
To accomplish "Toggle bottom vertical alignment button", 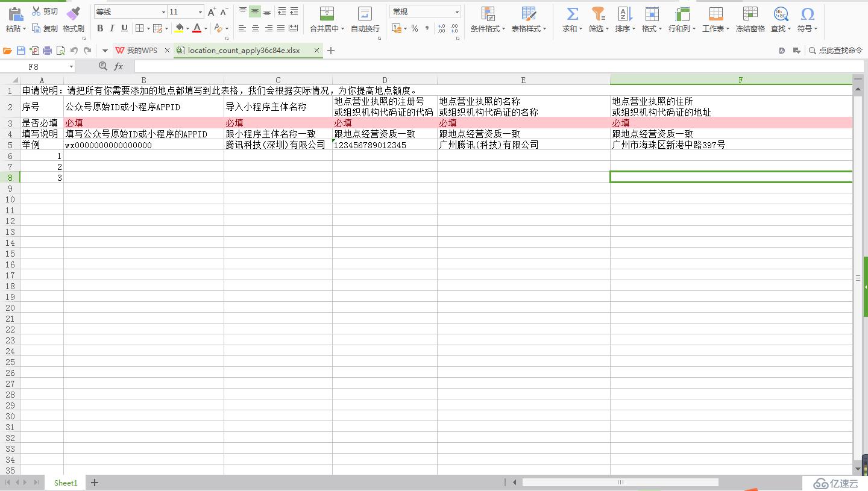I will pyautogui.click(x=267, y=11).
